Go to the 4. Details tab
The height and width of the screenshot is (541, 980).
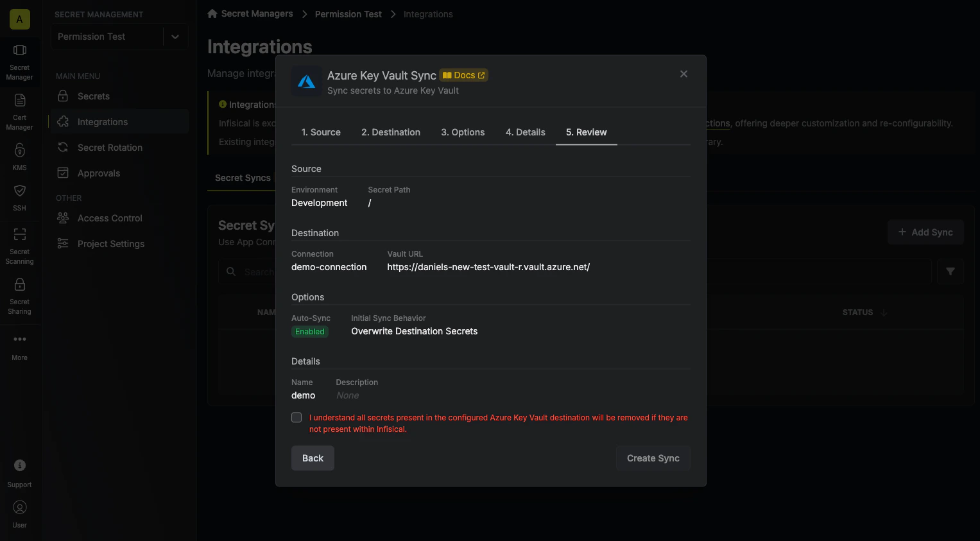pyautogui.click(x=526, y=132)
